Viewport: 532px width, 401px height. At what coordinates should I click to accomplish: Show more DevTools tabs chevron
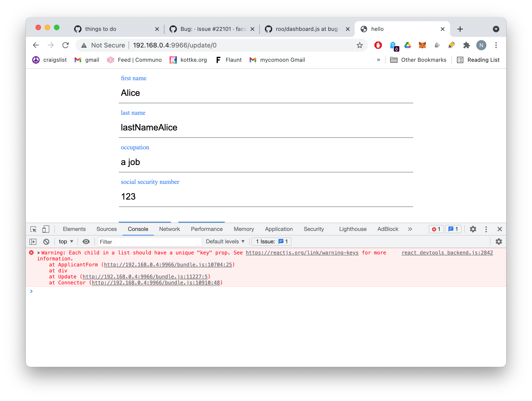tap(410, 229)
